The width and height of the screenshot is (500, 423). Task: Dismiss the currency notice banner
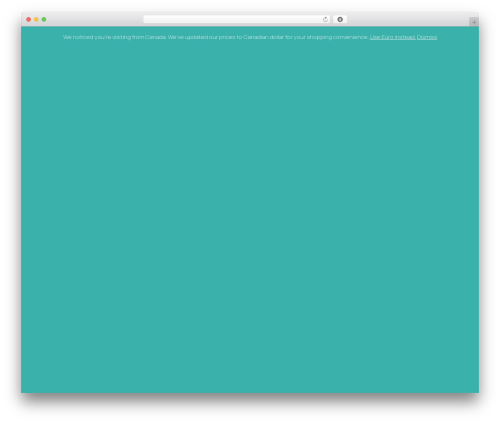point(427,37)
